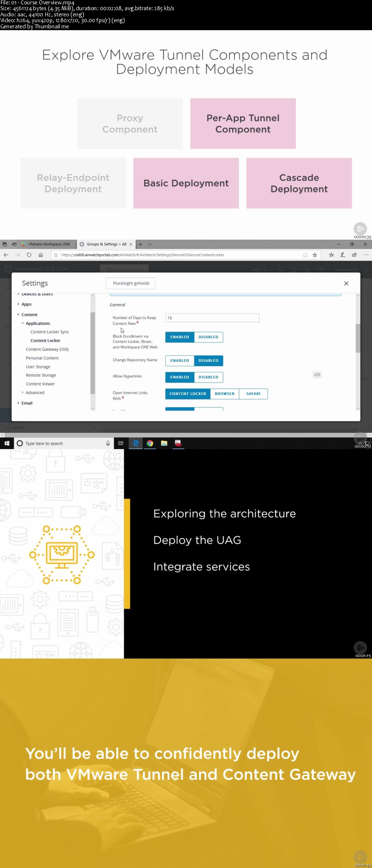
Task: Open the tab list dropdown chevron
Action: [150, 244]
